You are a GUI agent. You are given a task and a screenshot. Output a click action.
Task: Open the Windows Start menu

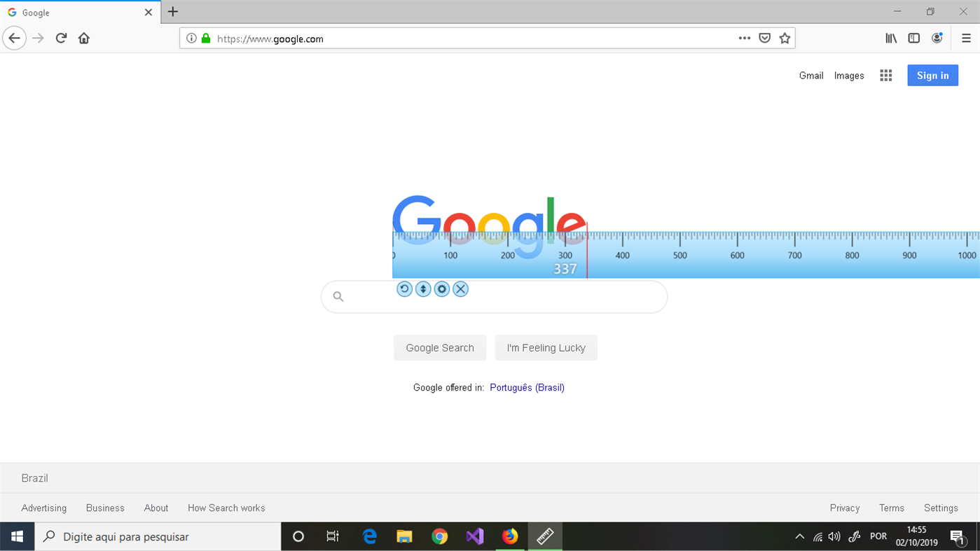[18, 537]
